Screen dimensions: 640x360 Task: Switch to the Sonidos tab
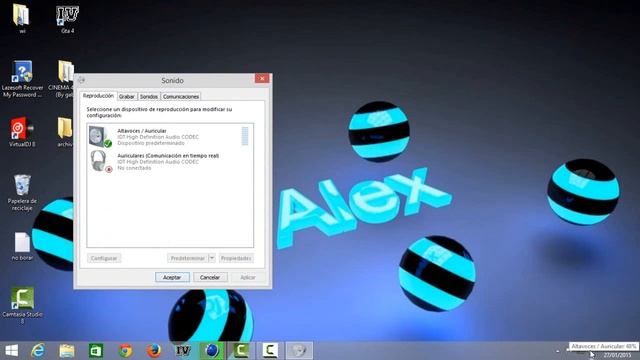[149, 97]
